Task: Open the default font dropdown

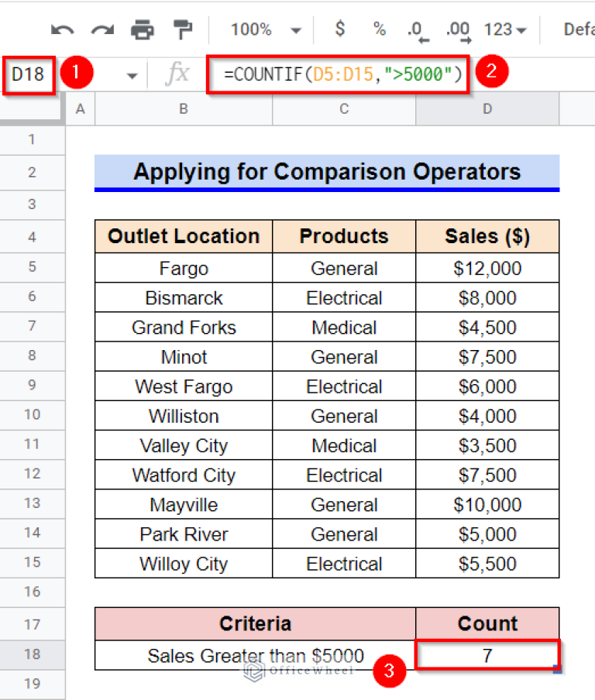Action: pos(578,30)
